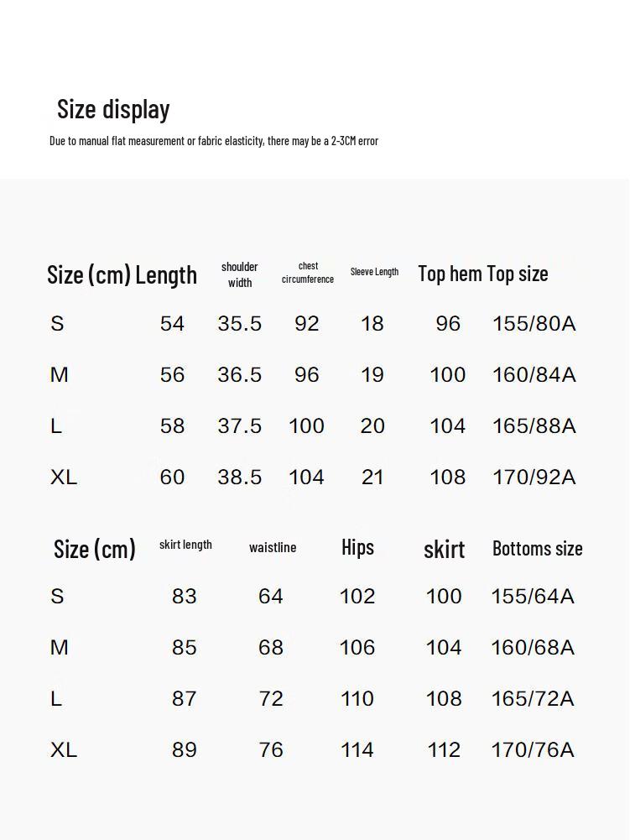Click the 36.5 shoulder width value
This screenshot has height=840, width=630.
(x=239, y=374)
